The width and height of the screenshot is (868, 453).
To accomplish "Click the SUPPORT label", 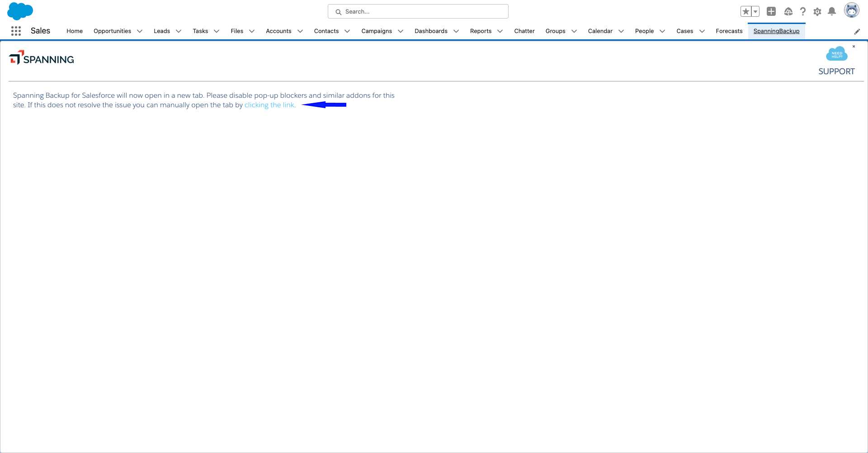I will 836,72.
